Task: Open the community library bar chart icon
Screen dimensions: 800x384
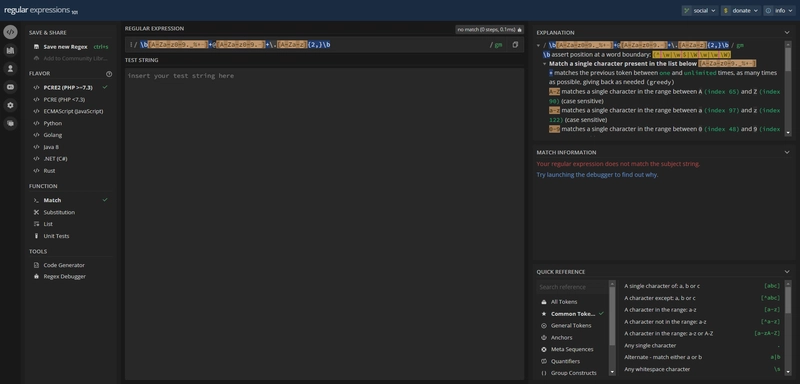Action: [10, 50]
